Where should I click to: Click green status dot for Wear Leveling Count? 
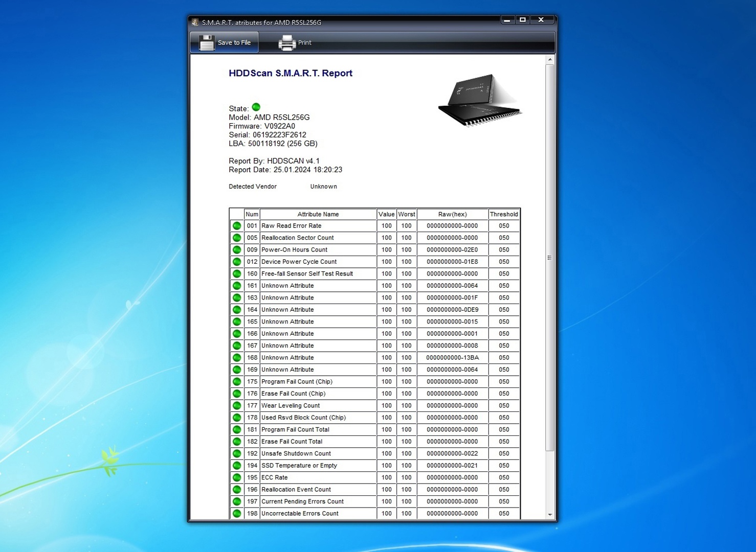(237, 406)
